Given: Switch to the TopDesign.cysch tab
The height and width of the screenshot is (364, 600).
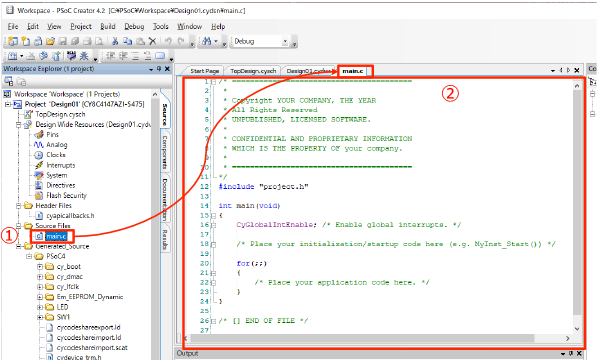Looking at the screenshot, I should click(253, 71).
